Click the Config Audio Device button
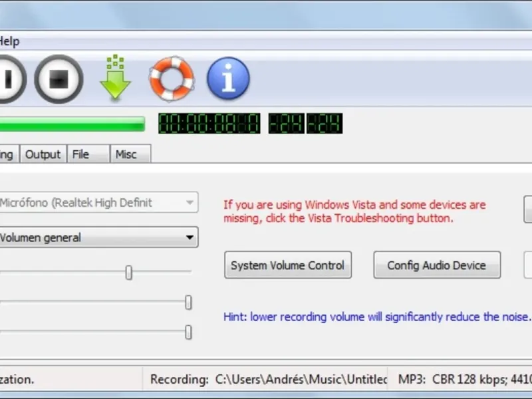 tap(437, 265)
